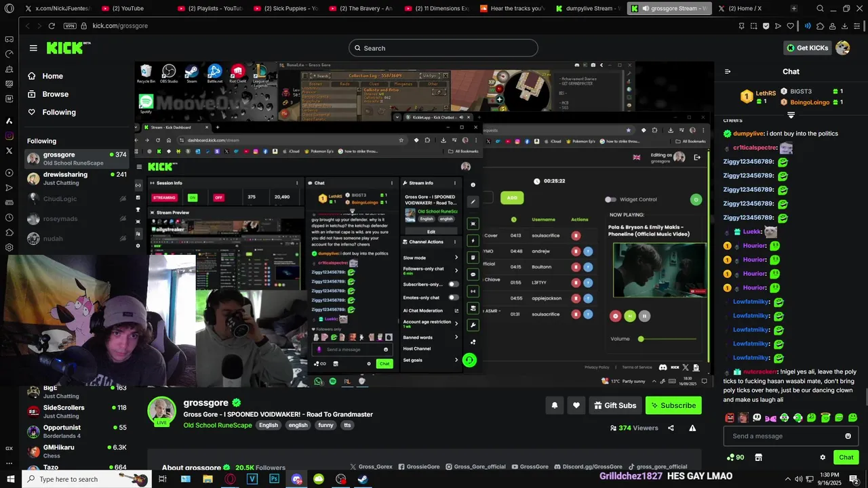This screenshot has height=488, width=868.
Task: Focus the Kick search box
Action: pyautogui.click(x=443, y=48)
